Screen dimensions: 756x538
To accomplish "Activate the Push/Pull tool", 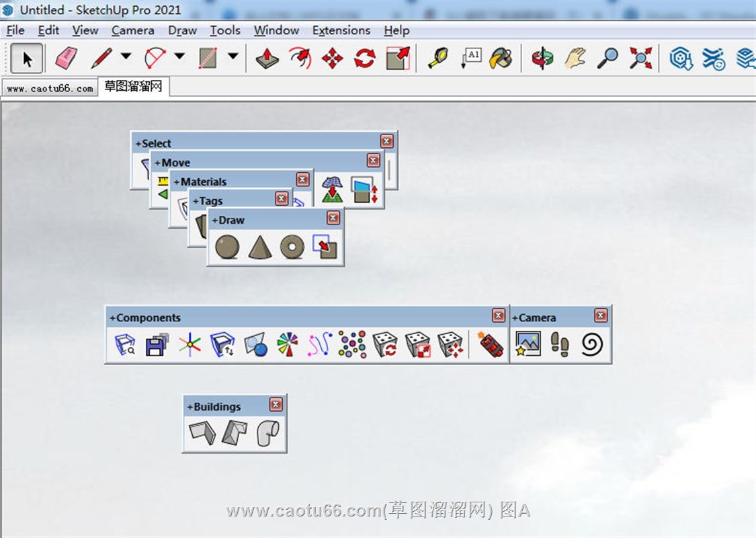I will tap(267, 59).
